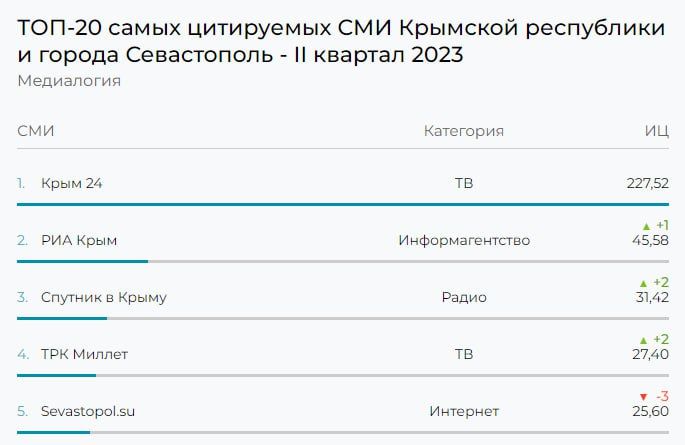The image size is (685, 445).
Task: Click the Sevastopol.su citation index bar
Action: pos(53,432)
